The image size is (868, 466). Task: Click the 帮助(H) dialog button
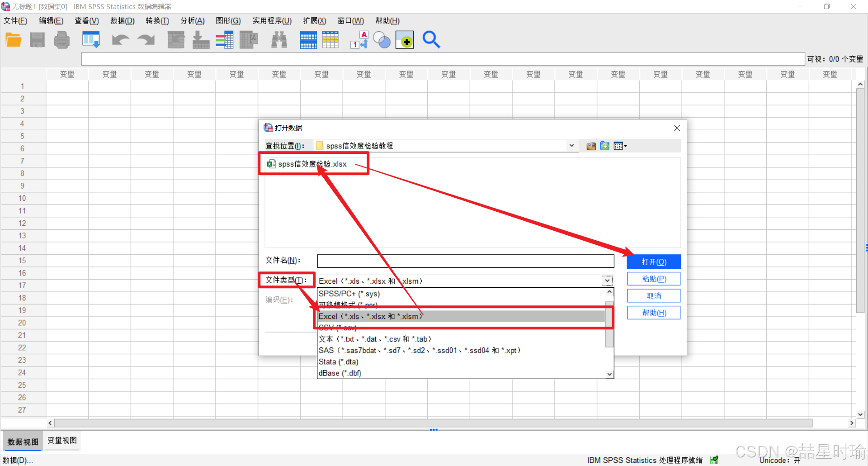coord(654,313)
